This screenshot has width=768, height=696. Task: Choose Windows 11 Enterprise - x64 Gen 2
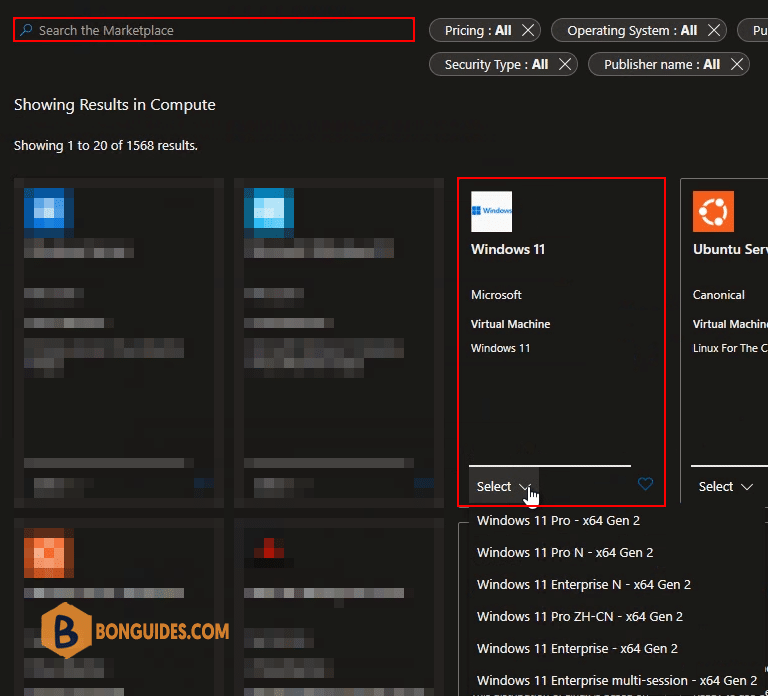pos(577,648)
